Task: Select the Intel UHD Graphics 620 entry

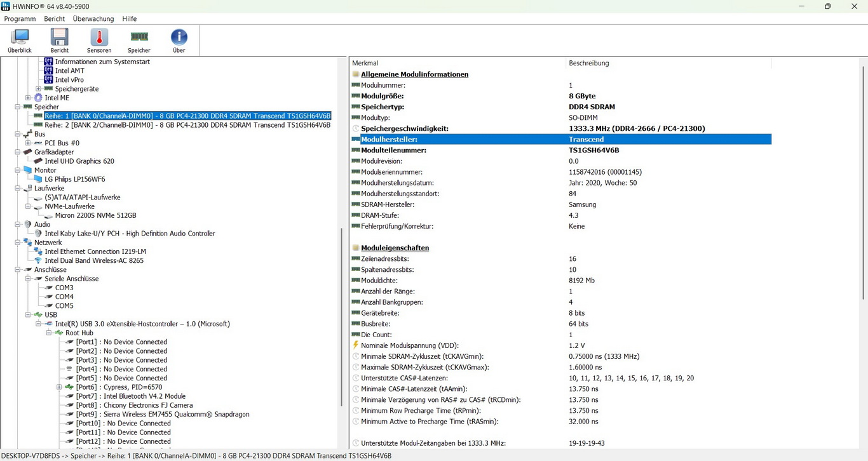Action: (x=79, y=161)
